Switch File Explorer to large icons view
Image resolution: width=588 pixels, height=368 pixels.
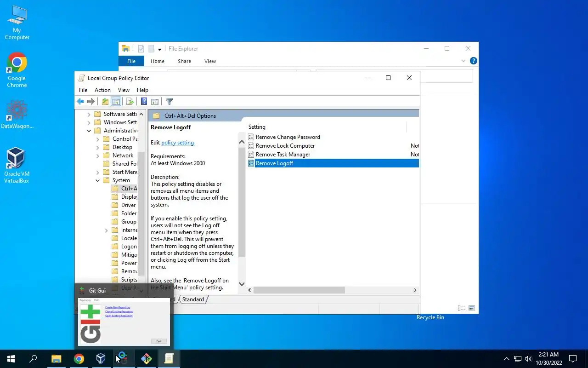[472, 308]
